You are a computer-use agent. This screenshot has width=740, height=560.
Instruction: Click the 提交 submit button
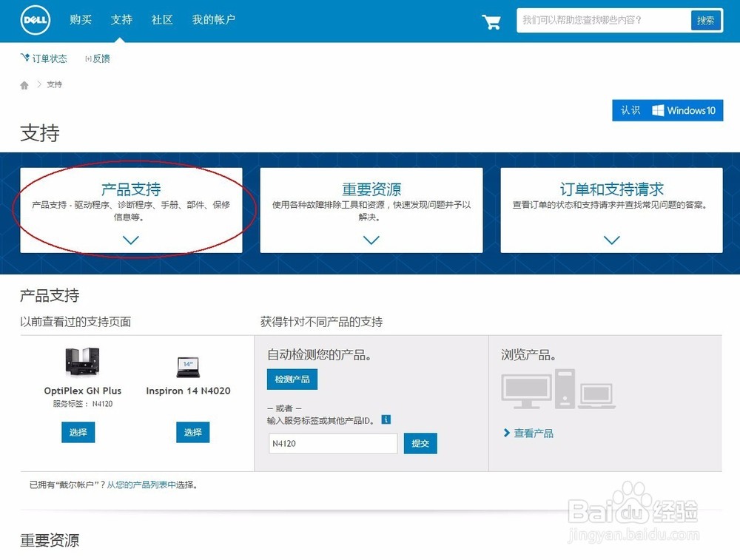pyautogui.click(x=420, y=443)
